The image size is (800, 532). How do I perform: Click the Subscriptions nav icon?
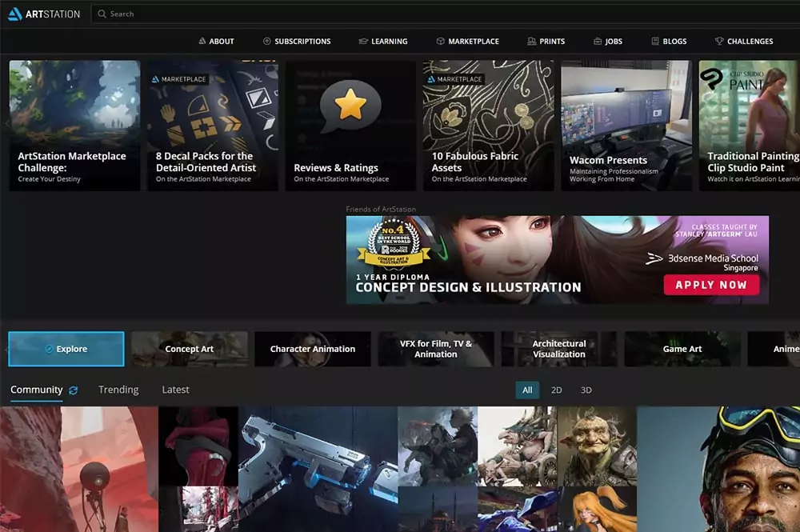tap(267, 41)
